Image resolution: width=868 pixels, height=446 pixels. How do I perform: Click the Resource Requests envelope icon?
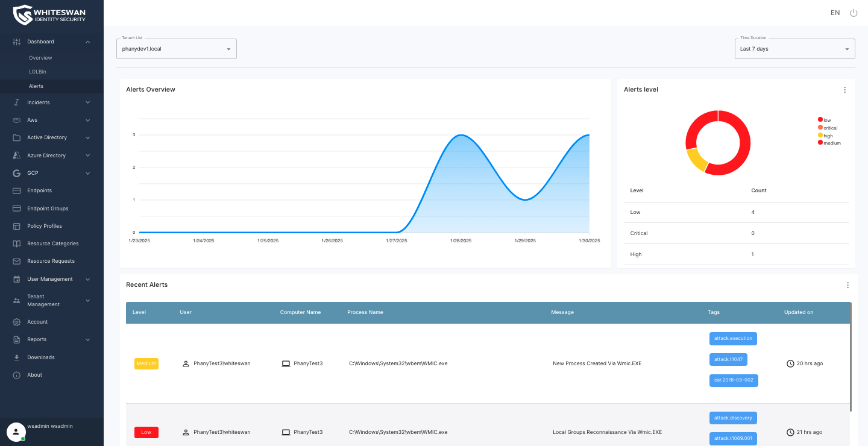click(x=17, y=261)
